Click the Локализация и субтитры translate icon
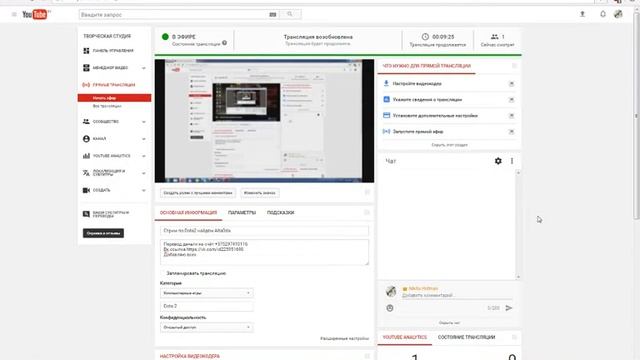The width and height of the screenshot is (640, 360). click(86, 173)
